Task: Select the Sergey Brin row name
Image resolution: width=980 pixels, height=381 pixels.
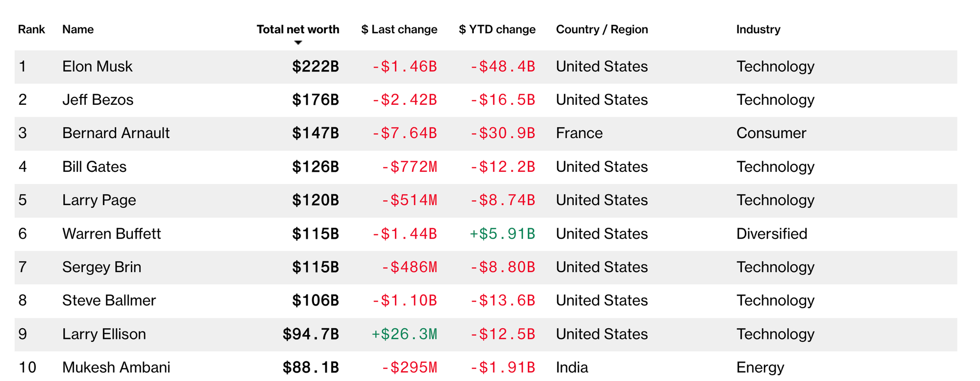Action: [101, 267]
